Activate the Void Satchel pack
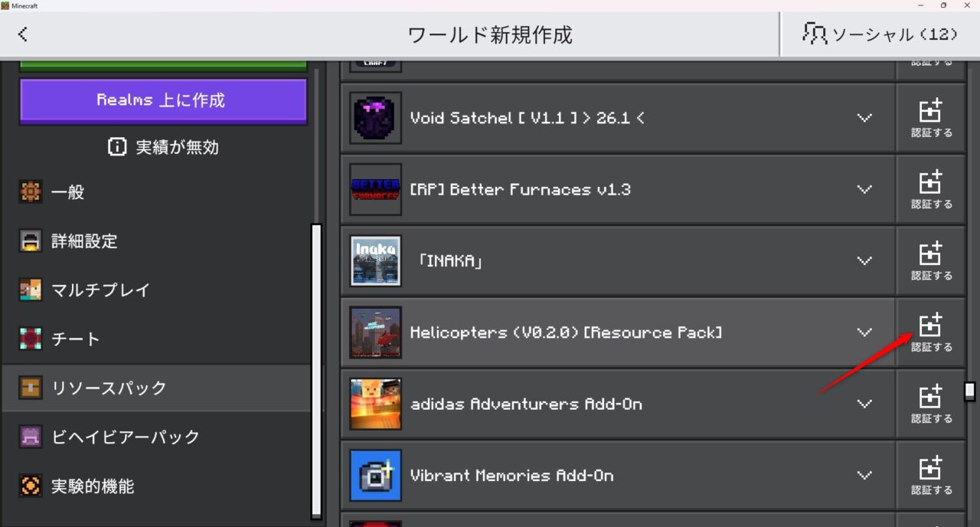 [x=931, y=118]
